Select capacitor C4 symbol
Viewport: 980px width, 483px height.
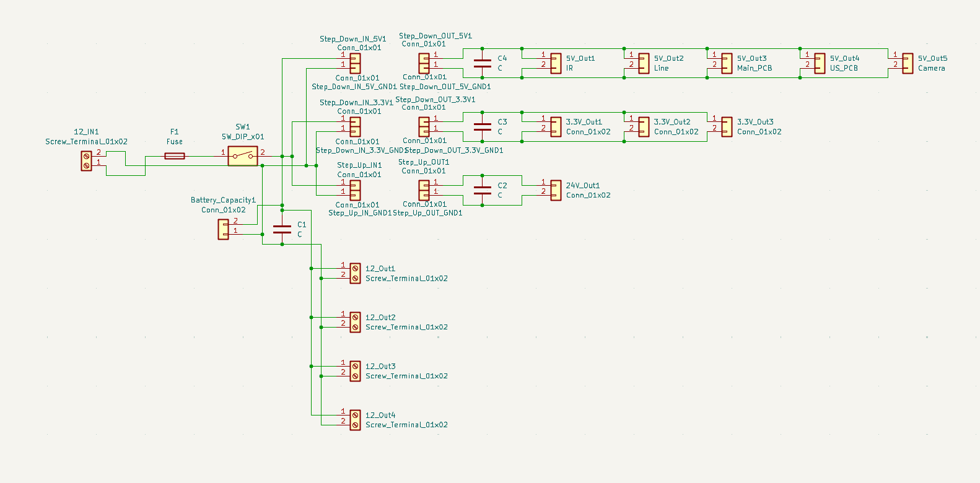[482, 63]
